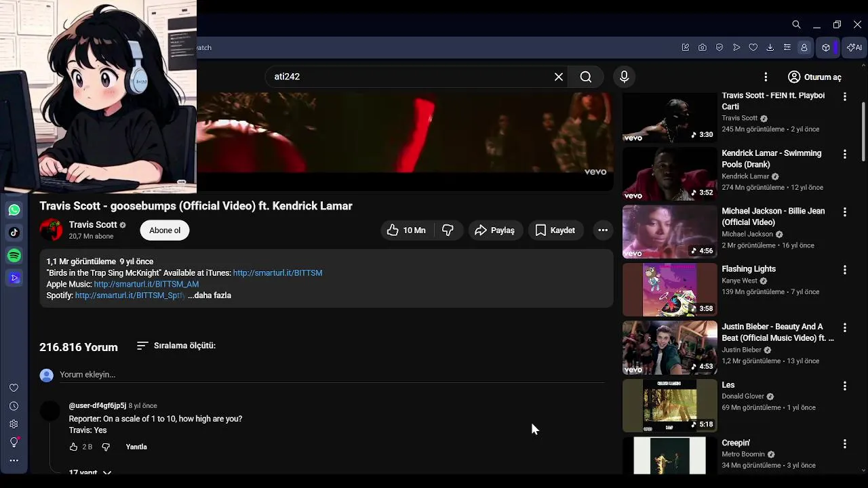Click the Kaydet save button
Screen dimensions: 868x488
pyautogui.click(x=555, y=230)
